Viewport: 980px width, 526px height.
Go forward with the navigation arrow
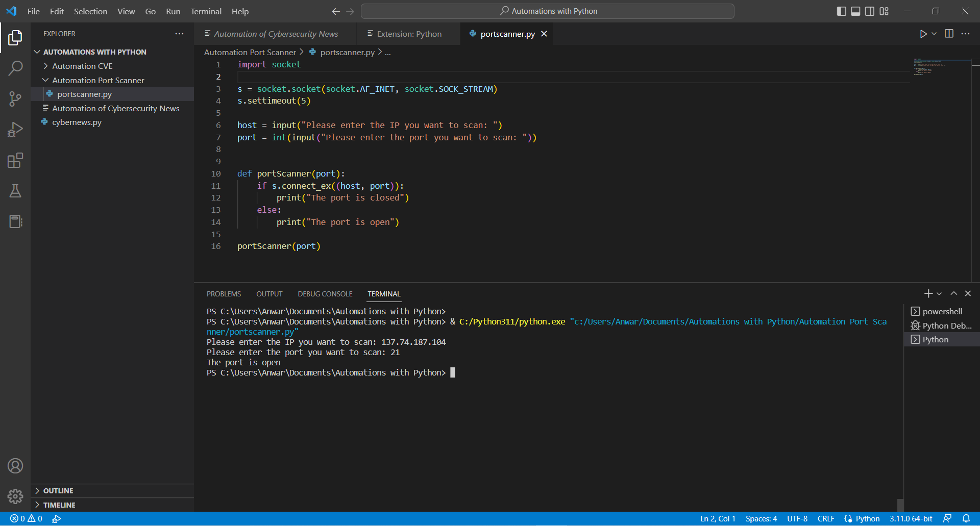(x=350, y=11)
